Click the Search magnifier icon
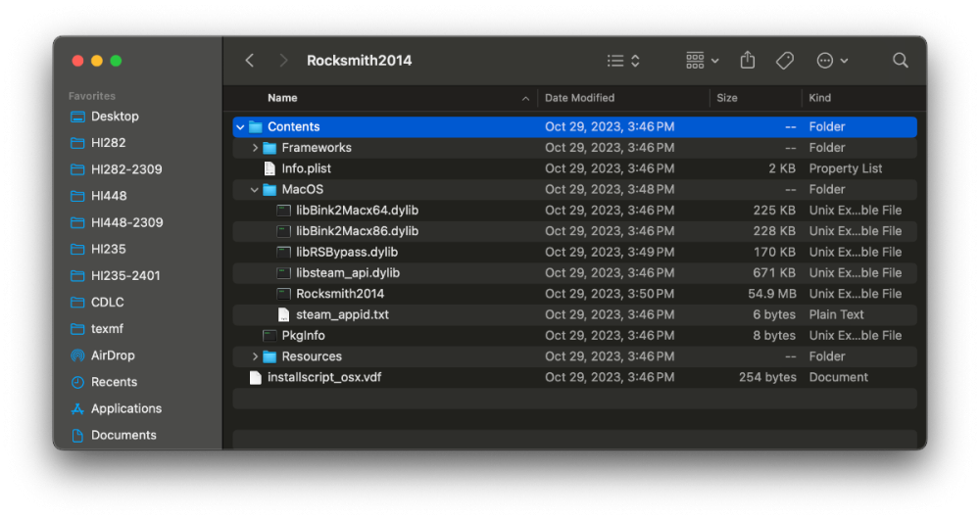 pyautogui.click(x=900, y=61)
